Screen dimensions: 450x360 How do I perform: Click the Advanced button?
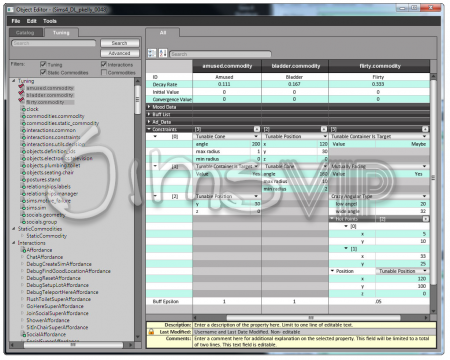pos(120,53)
